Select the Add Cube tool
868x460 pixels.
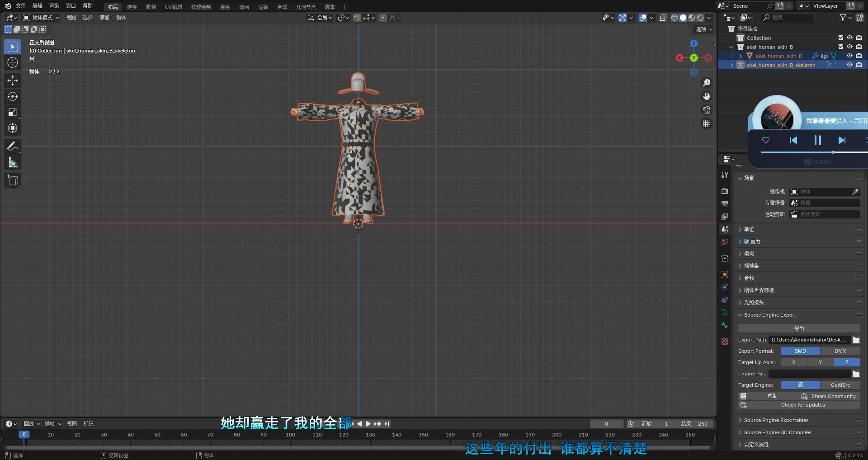[x=13, y=180]
